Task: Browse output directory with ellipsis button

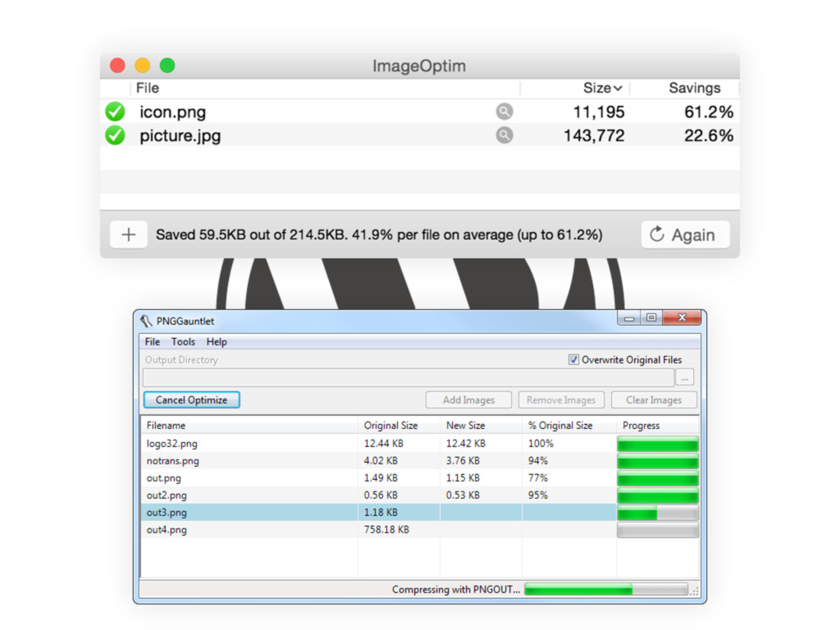Action: pos(685,377)
